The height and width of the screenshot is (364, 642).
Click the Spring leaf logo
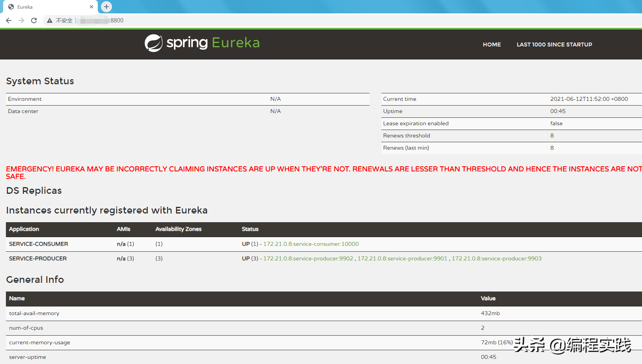point(154,43)
